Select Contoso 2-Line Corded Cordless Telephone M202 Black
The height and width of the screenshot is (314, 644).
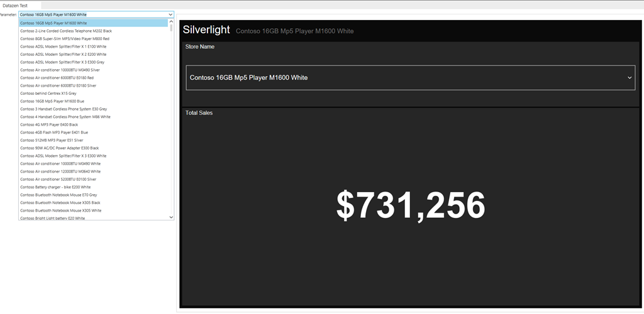[66, 31]
